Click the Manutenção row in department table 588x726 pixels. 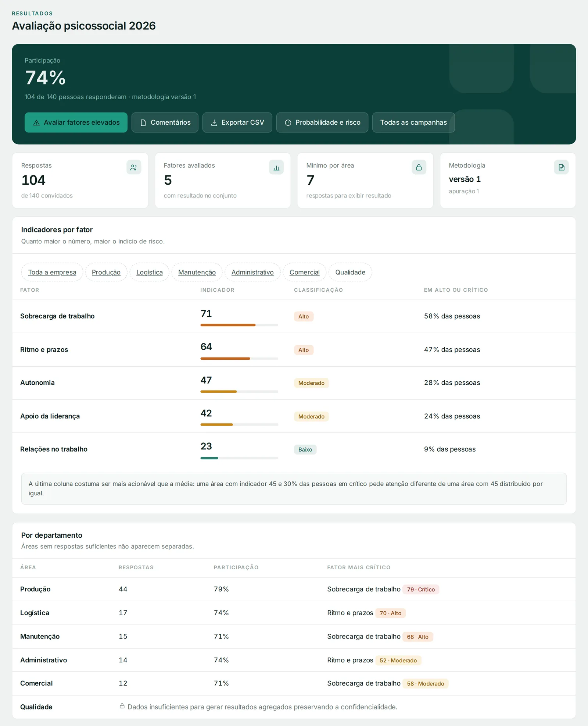294,637
